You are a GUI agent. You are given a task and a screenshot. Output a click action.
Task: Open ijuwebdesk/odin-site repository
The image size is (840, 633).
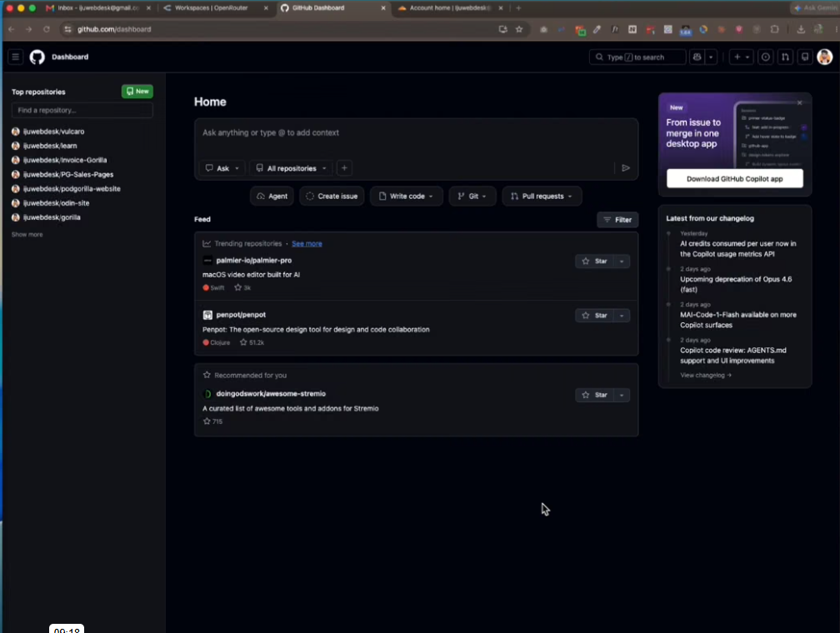point(57,203)
